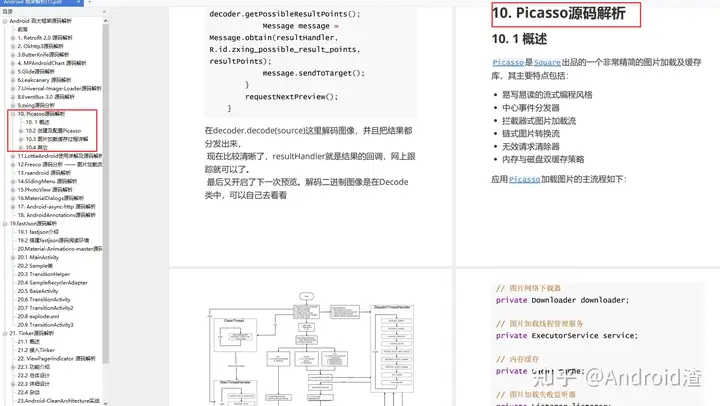Jump to 15.PhotoView bookmark
The image size is (720, 406).
click(x=45, y=190)
